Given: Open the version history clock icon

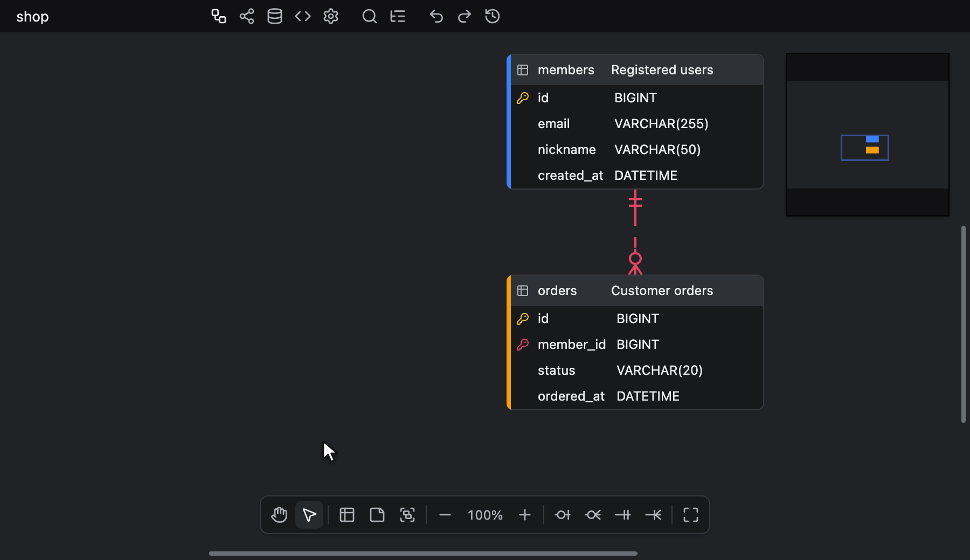Looking at the screenshot, I should [x=493, y=16].
